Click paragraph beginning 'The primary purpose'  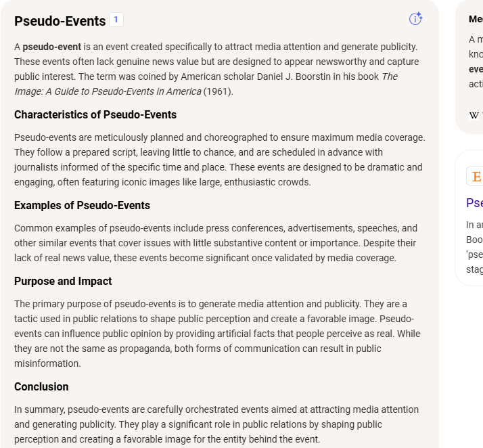point(217,334)
